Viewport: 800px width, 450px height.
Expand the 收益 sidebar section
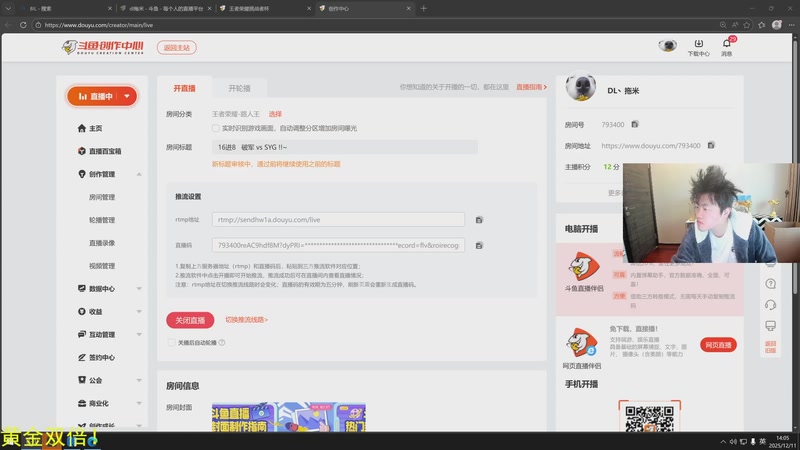pyautogui.click(x=139, y=312)
